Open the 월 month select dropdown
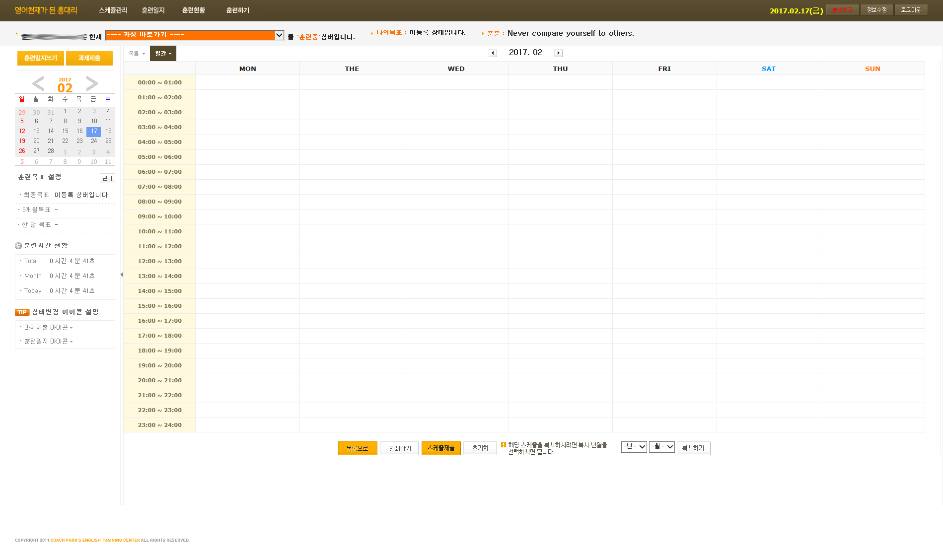The height and width of the screenshot is (560, 943). (661, 447)
